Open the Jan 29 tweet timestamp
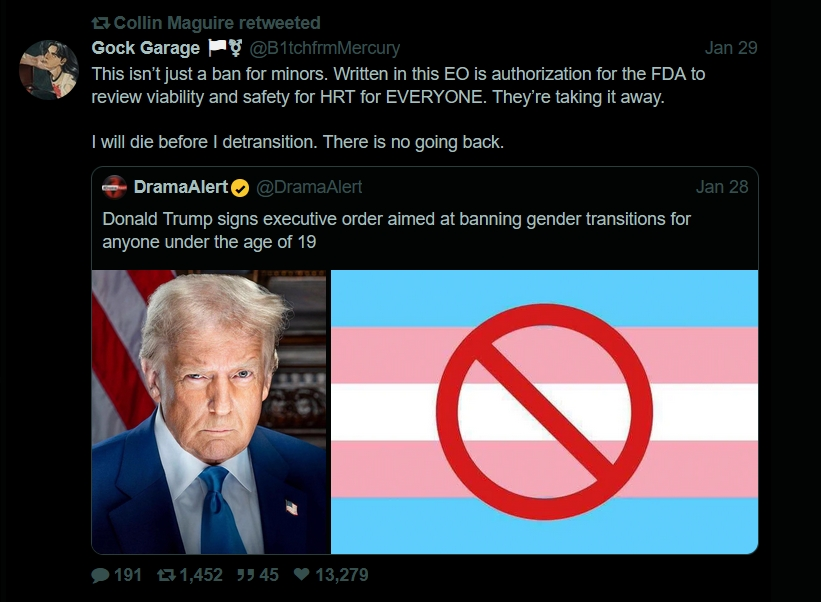 tap(731, 48)
